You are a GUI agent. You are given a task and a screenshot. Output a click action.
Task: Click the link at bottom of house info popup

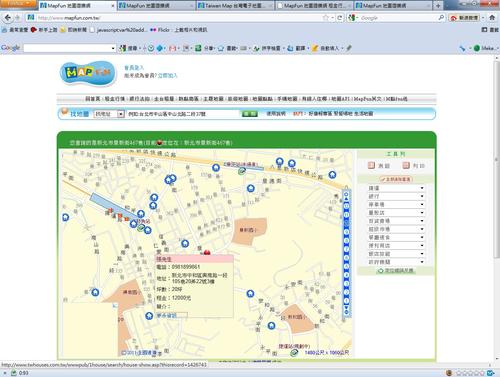click(x=167, y=315)
